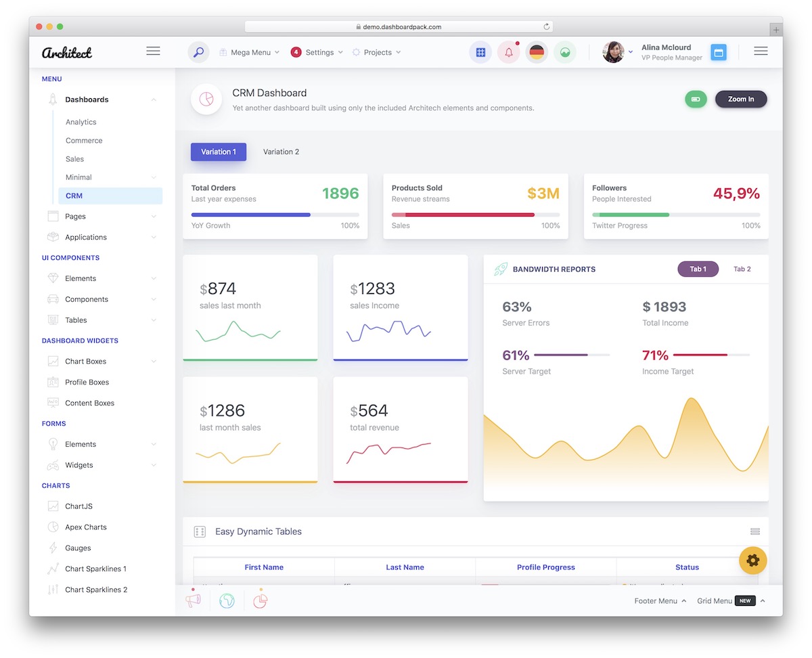Click the megaphone icon in footer
The image size is (812, 658).
point(194,600)
